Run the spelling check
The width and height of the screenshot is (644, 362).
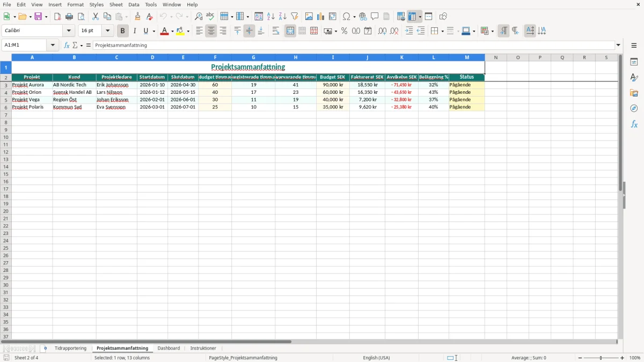coord(210,17)
